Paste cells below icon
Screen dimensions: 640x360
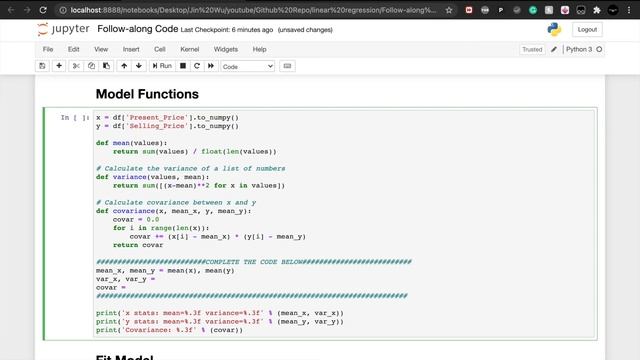click(x=106, y=66)
